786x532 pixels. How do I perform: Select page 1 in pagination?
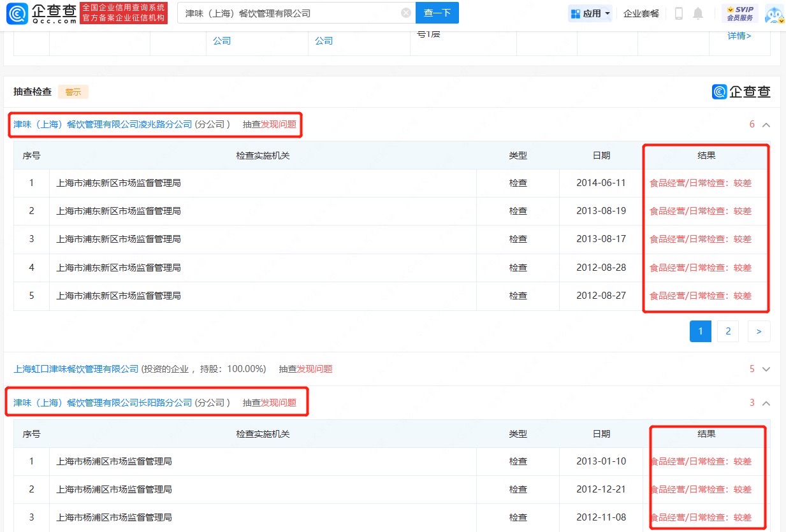(x=701, y=331)
